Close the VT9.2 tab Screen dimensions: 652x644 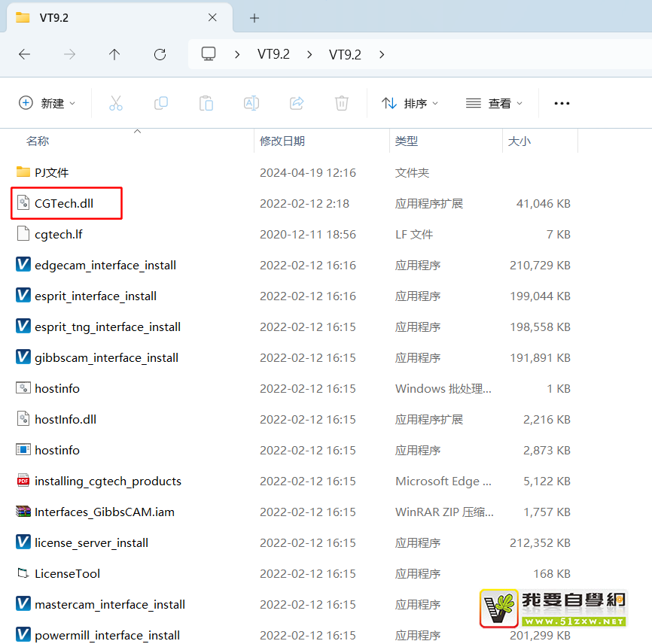point(212,17)
